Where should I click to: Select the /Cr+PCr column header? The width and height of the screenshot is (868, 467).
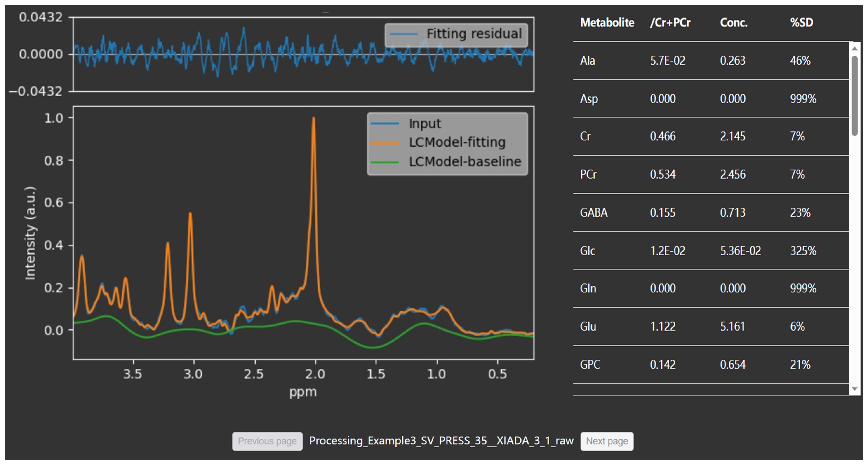coord(670,23)
